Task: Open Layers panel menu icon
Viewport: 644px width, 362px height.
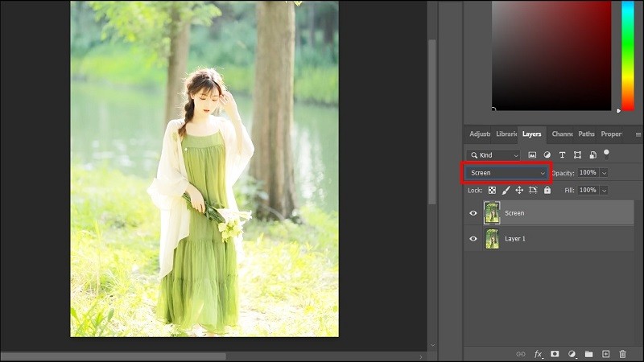Action: click(638, 134)
